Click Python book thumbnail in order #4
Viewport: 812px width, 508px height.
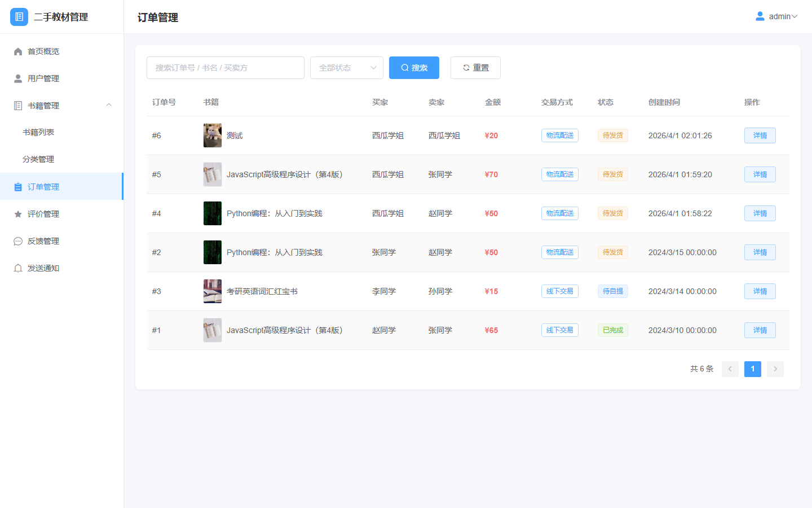[x=213, y=213]
